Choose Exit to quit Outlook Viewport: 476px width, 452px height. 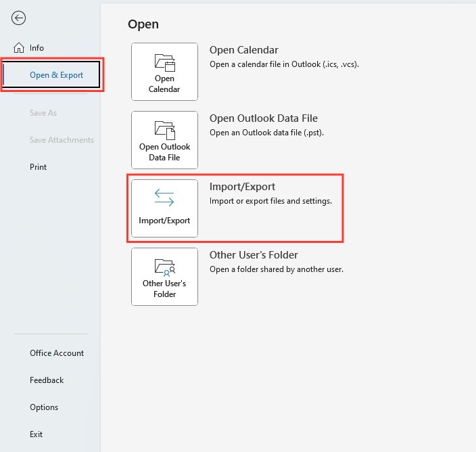click(36, 434)
